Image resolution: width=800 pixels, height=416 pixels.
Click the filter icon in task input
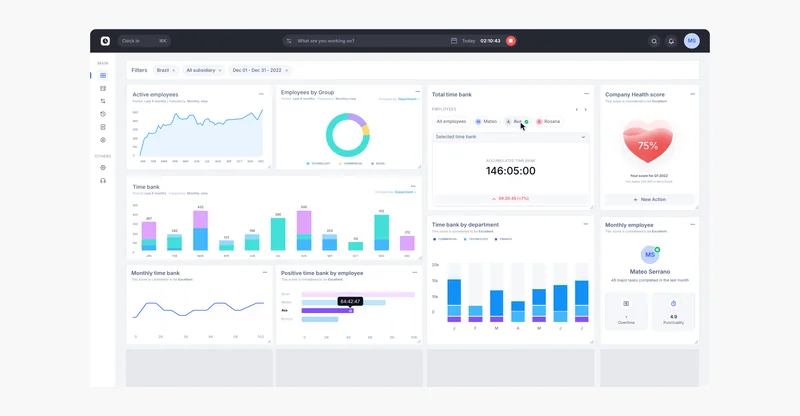click(x=289, y=41)
